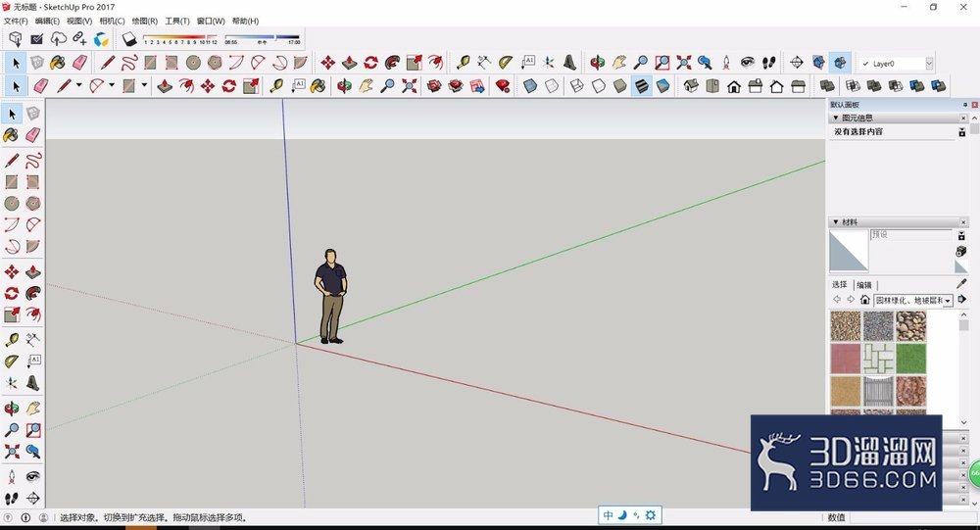Select the Walk footprints tool in top toolbar
Screen dimensions: 980x530
768,63
